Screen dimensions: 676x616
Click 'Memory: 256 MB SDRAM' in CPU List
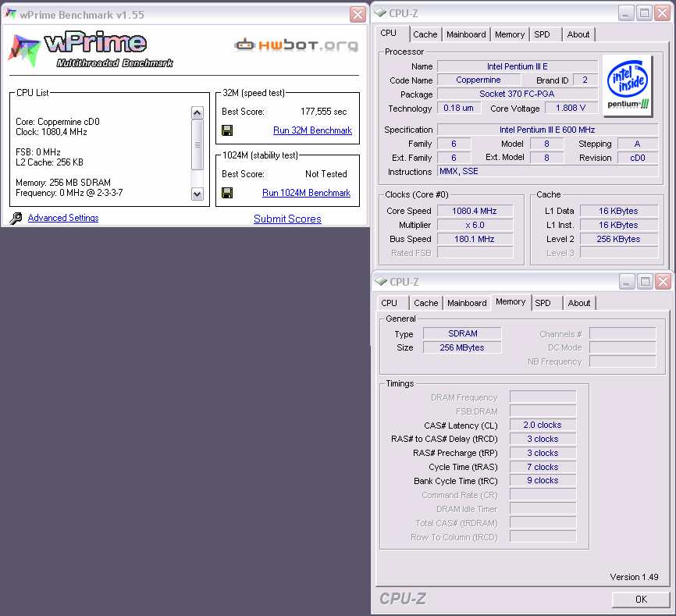[x=63, y=183]
